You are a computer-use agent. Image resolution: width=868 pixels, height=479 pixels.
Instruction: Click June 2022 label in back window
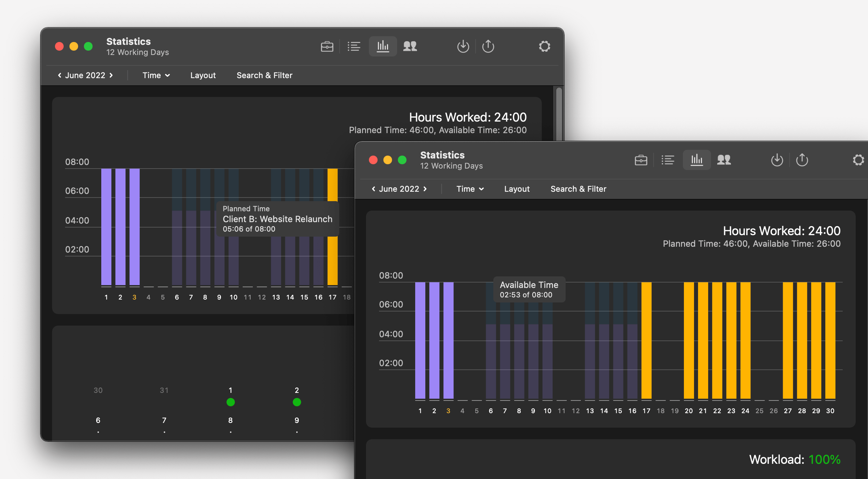[x=85, y=75]
